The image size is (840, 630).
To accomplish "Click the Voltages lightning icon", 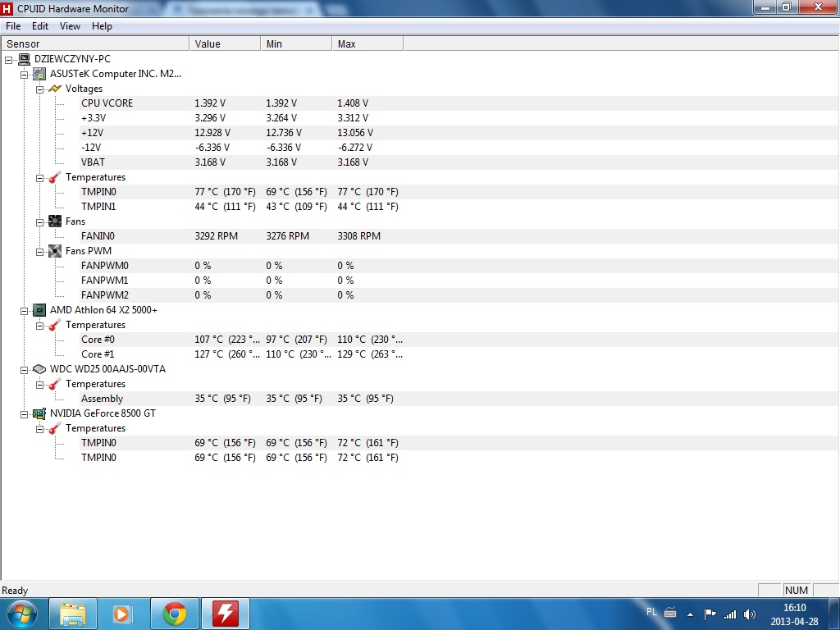I will coord(55,89).
